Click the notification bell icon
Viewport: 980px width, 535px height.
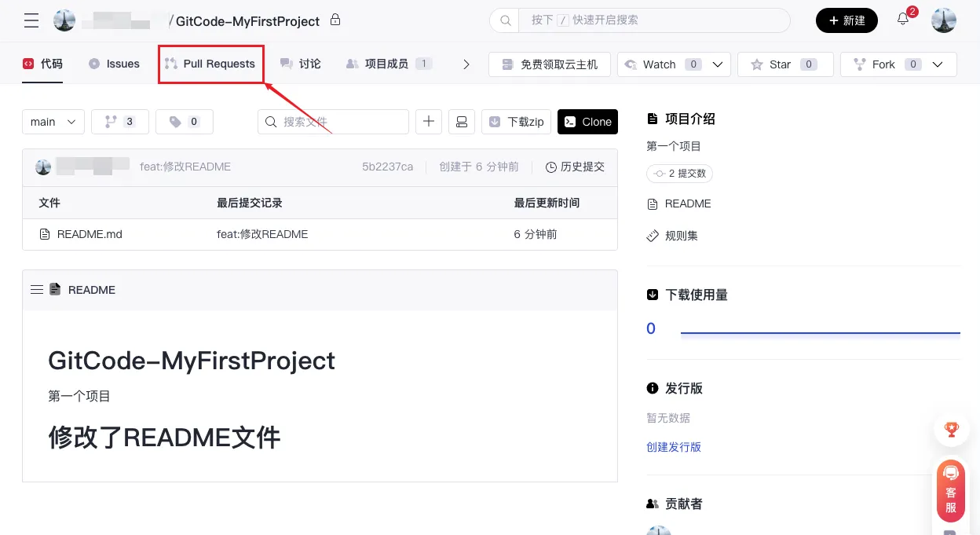[x=903, y=20]
